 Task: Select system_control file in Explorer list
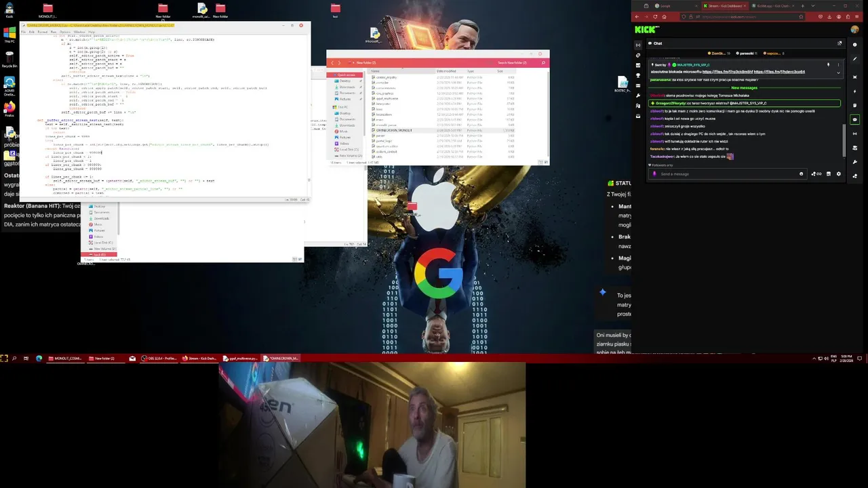coord(387,151)
